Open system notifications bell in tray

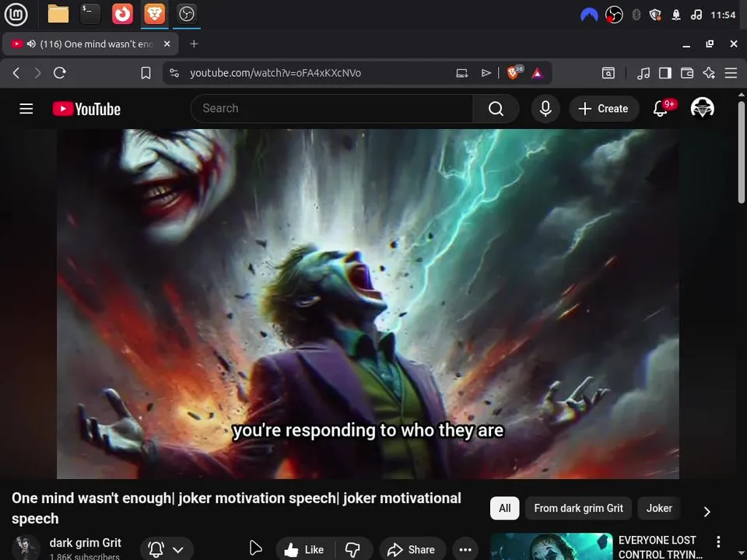676,16
